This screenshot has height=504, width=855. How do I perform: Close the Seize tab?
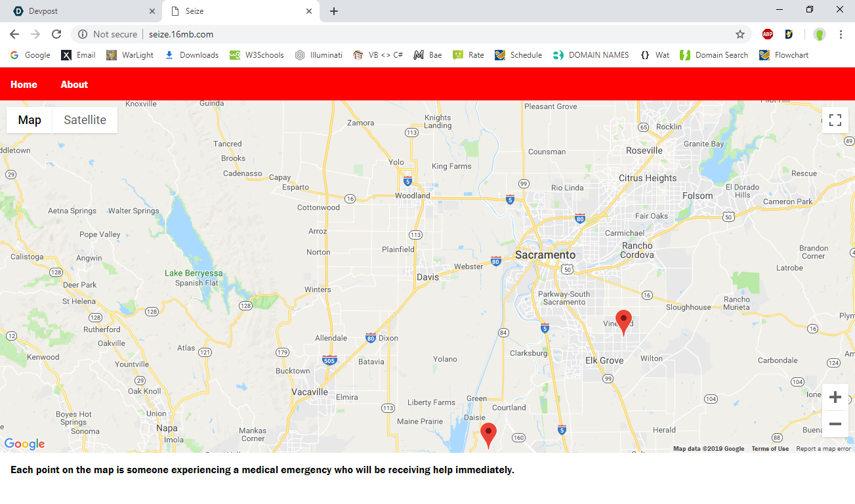[x=309, y=11]
